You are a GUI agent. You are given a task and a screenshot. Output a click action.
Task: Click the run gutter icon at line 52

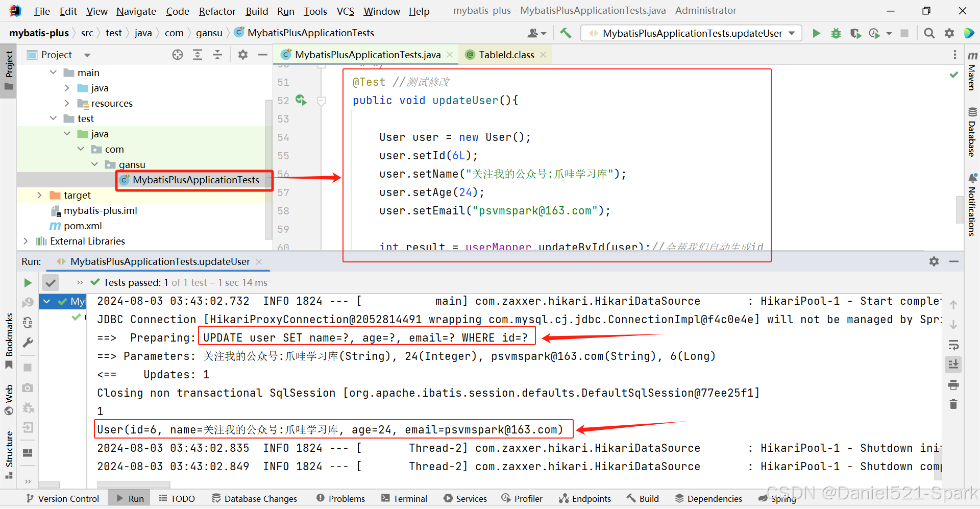[301, 100]
